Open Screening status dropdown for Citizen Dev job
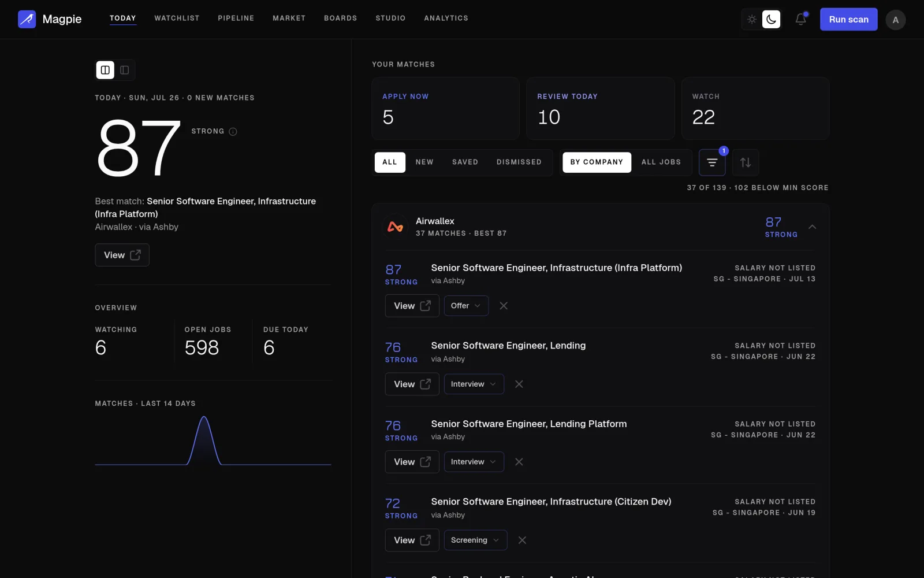Screen dimensions: 924x578 click(475, 540)
